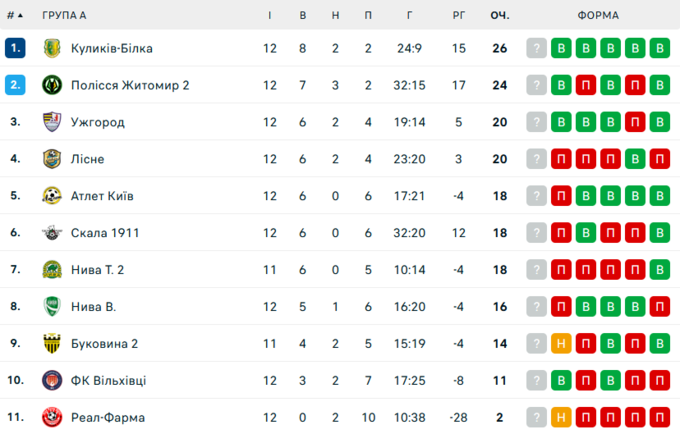Click the Ужгород team emblem
Viewport: 680px width, 434px height.
[52, 122]
